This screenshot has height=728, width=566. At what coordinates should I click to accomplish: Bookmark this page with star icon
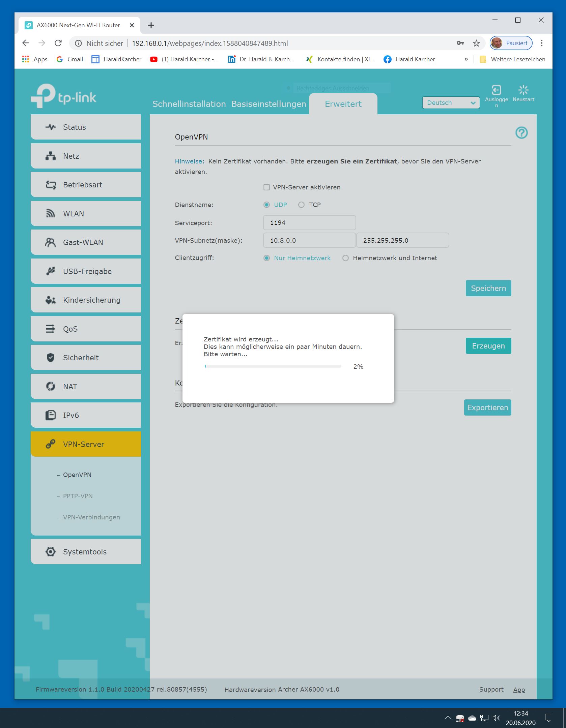(476, 43)
